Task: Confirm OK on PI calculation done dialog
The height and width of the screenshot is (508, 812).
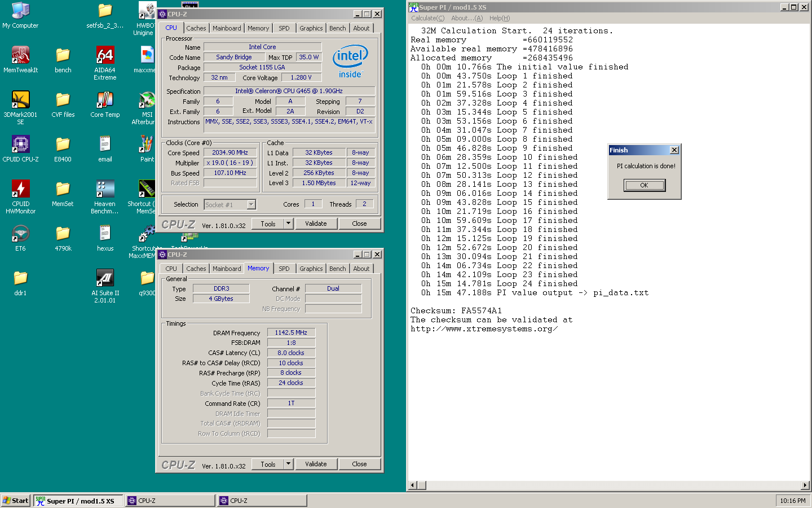Action: point(644,185)
